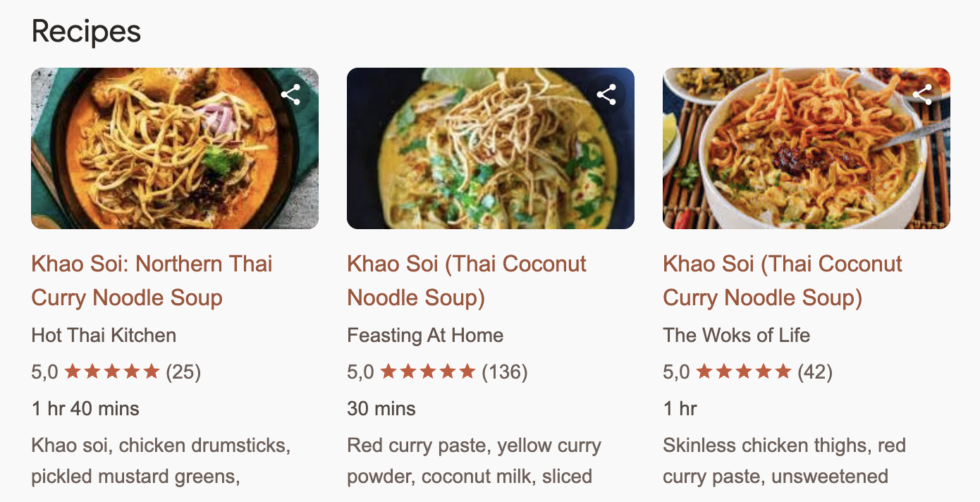Click The Woks of Life source name
Screen dimensions: 980x502
tap(736, 335)
